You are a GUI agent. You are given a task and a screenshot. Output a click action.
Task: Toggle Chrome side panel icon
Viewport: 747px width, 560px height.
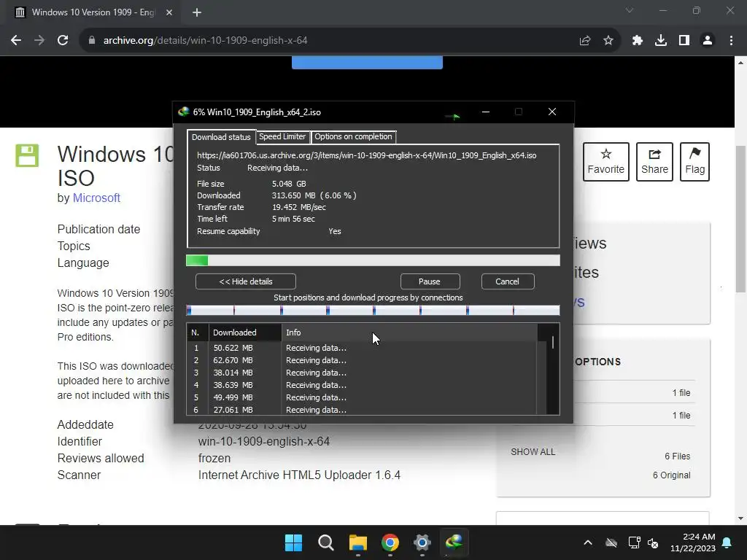coord(684,41)
